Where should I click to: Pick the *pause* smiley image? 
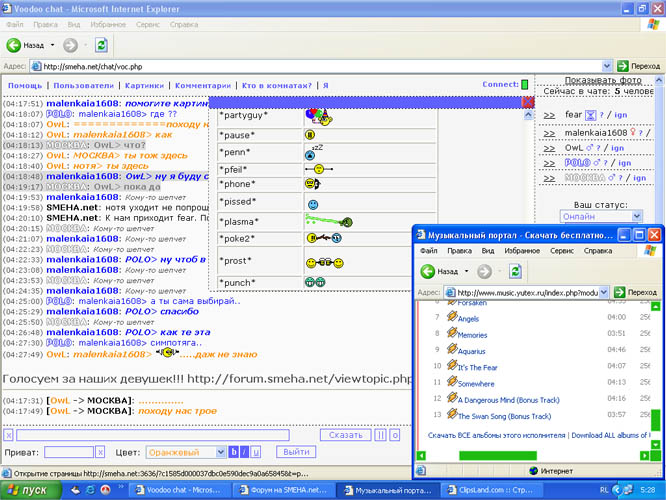coord(310,135)
